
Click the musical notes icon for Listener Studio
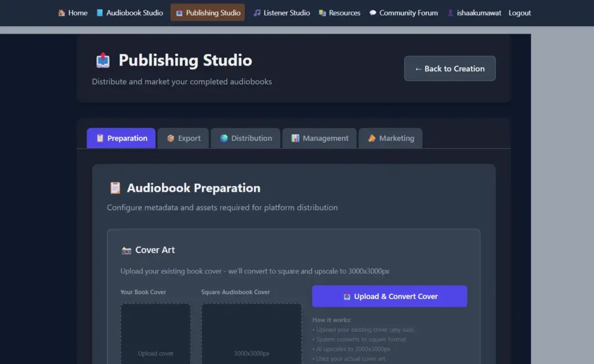pyautogui.click(x=258, y=13)
